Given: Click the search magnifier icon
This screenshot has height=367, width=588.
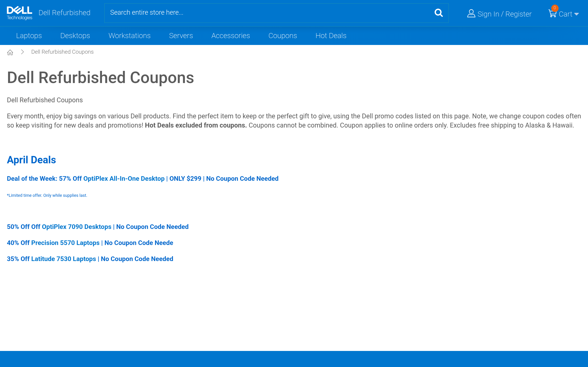Looking at the screenshot, I should click(438, 13).
